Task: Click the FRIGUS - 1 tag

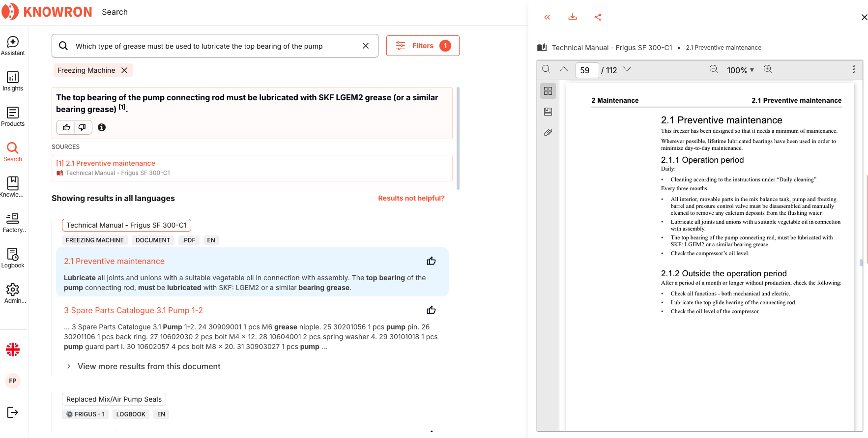Action: [86, 414]
